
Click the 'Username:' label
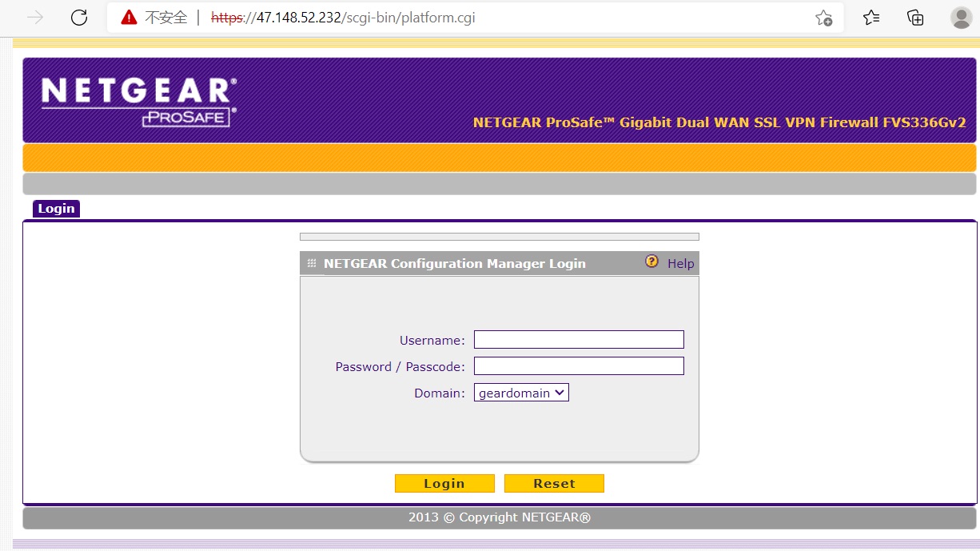432,341
